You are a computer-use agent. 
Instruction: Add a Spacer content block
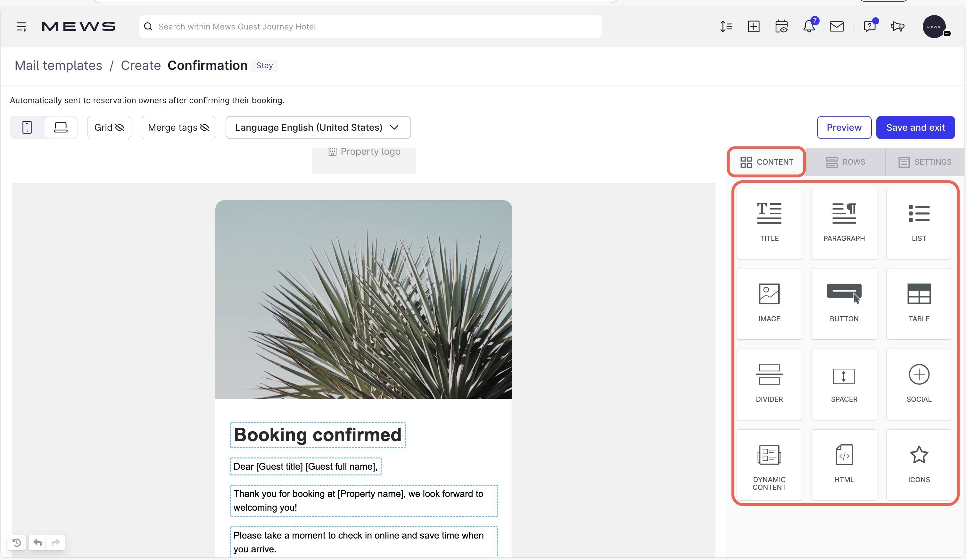pyautogui.click(x=844, y=384)
